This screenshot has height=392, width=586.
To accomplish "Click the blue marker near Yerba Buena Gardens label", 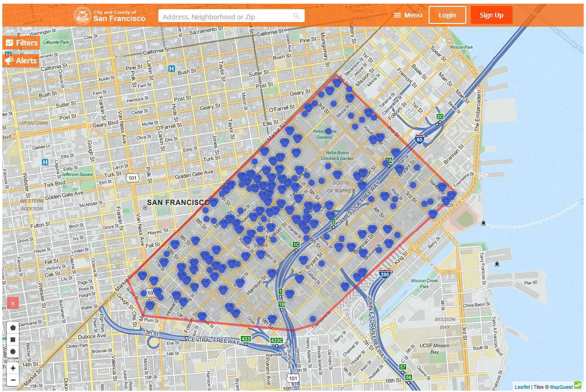I will click(x=329, y=131).
